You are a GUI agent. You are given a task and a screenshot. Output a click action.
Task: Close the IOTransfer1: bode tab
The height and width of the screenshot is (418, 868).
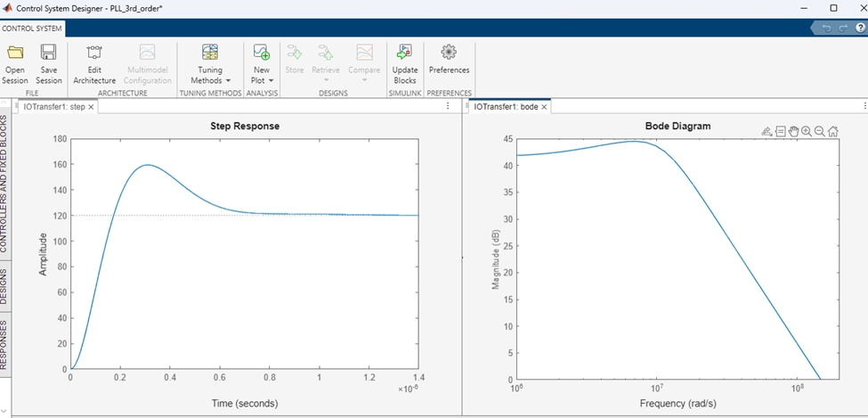(544, 107)
